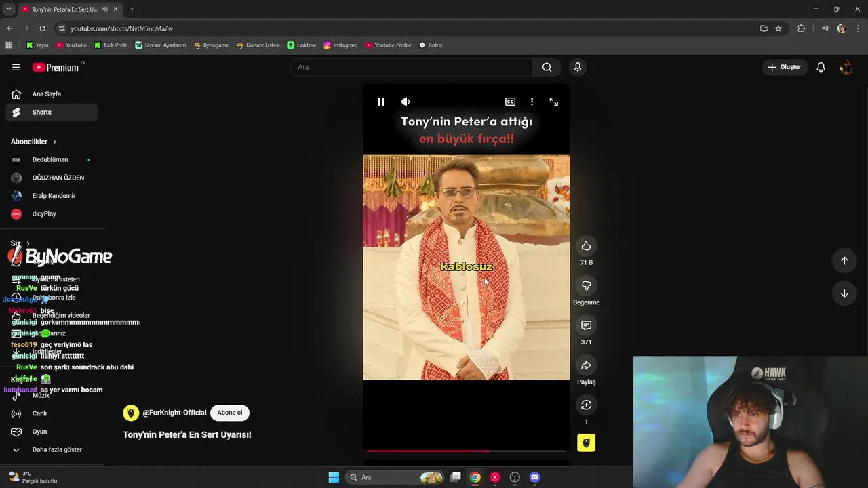Open OĞUZHAN ÖZDEN subscription channel
Screen dimensions: 868x488
(51, 178)
